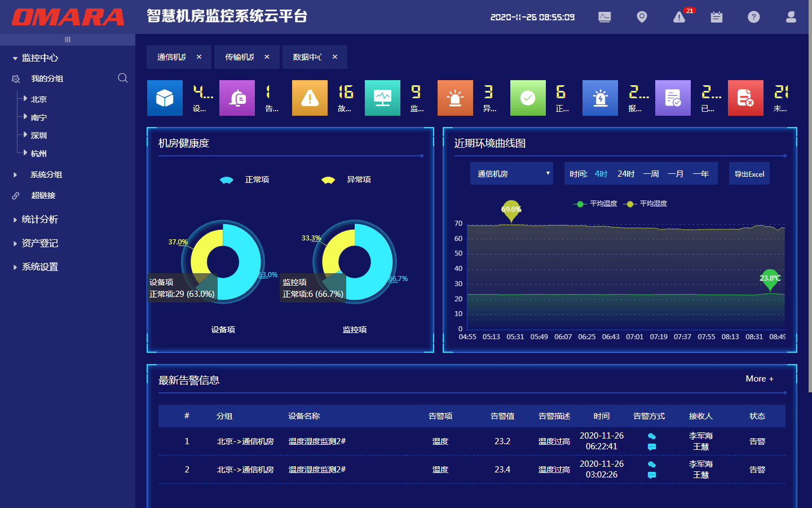Open the alarm notifications icon showing 21 alerts
812x508 pixels.
tap(679, 17)
